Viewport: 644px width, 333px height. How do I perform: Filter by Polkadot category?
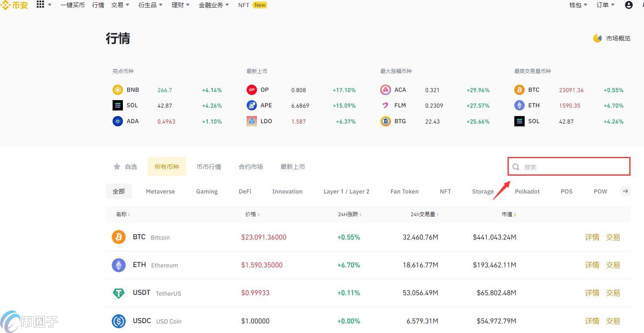[x=527, y=192]
